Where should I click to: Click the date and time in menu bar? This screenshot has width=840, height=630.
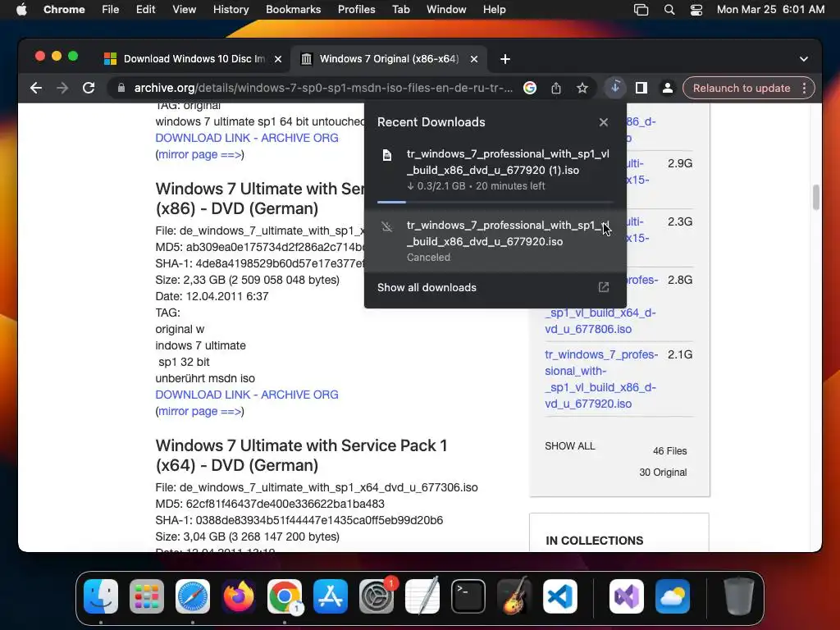click(x=770, y=9)
